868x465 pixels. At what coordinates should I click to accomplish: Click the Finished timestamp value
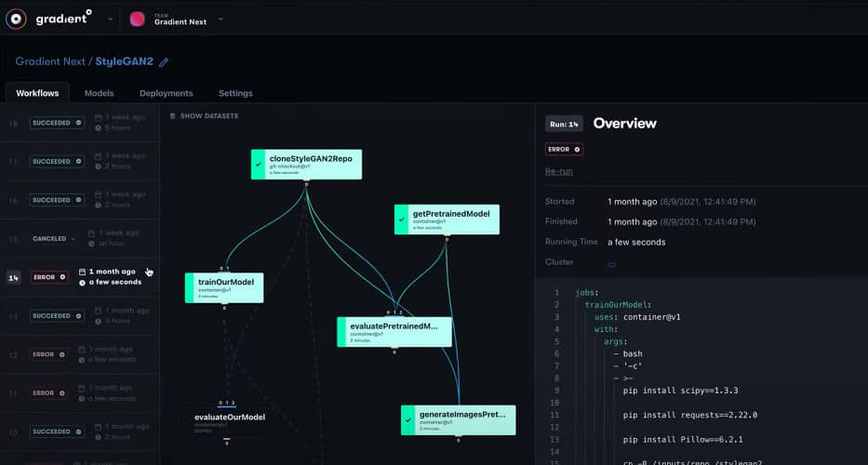(x=681, y=221)
